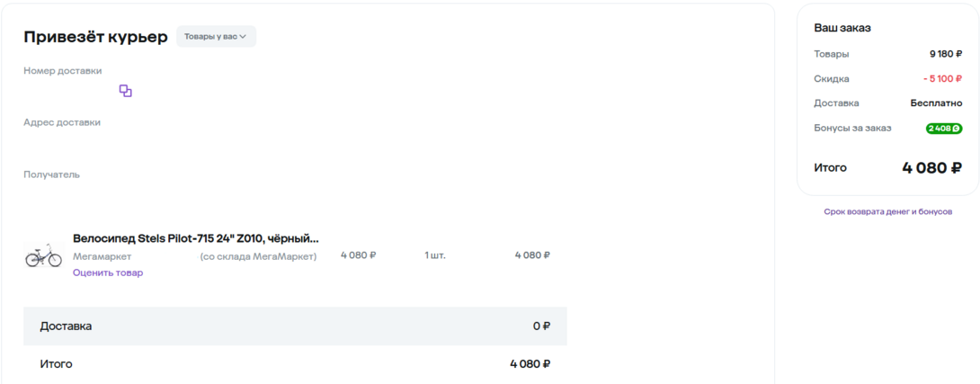This screenshot has height=384, width=980.
Task: Select the Мегамаркет seller name under the product
Action: pos(102,255)
